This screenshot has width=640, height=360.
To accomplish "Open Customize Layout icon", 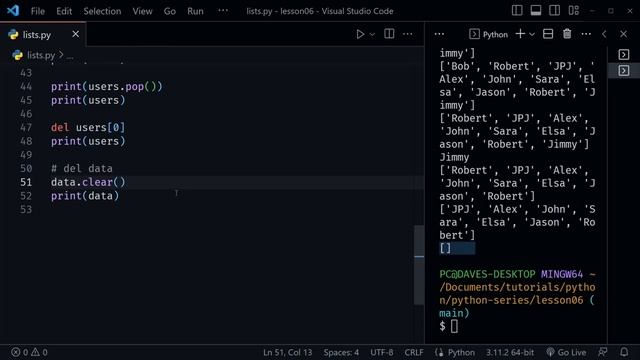I will (573, 11).
